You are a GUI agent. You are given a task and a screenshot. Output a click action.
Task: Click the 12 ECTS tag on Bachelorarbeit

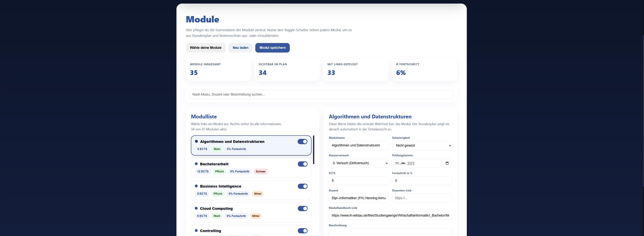point(203,171)
